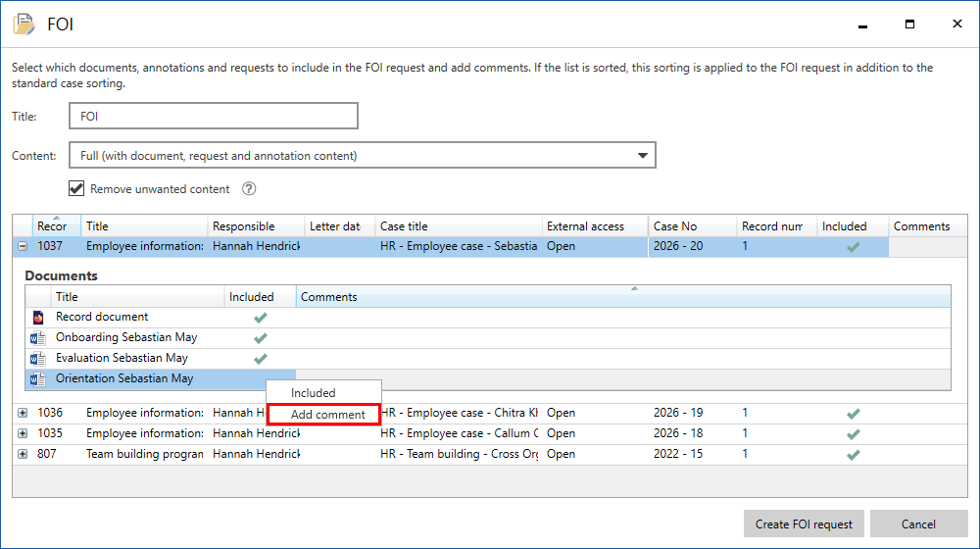Choose Included from the context menu
The height and width of the screenshot is (549, 980).
[314, 393]
